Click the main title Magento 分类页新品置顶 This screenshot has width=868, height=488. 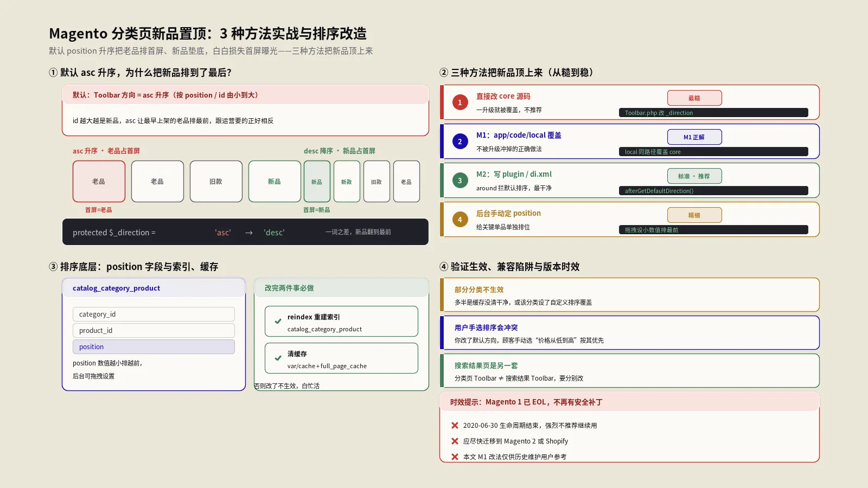tap(208, 34)
